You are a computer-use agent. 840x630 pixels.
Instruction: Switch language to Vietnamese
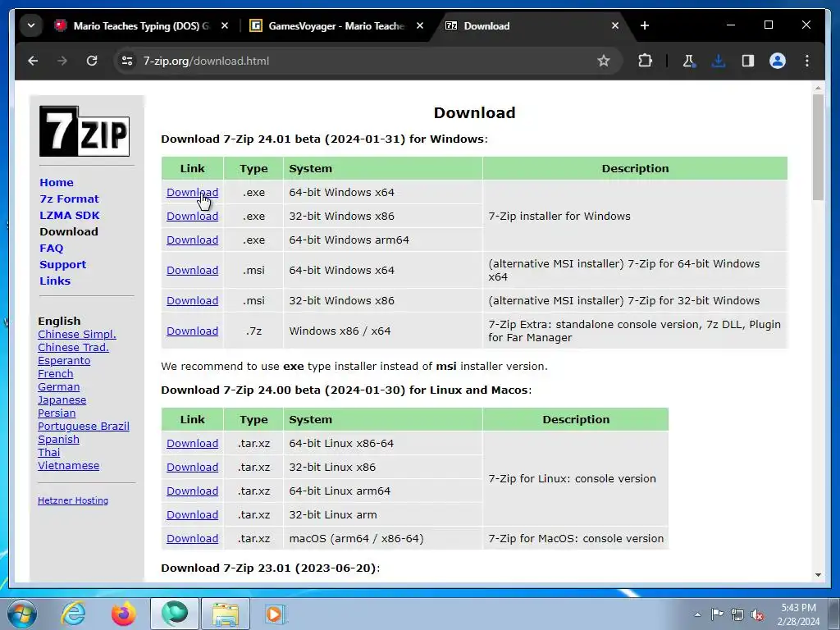pyautogui.click(x=69, y=466)
